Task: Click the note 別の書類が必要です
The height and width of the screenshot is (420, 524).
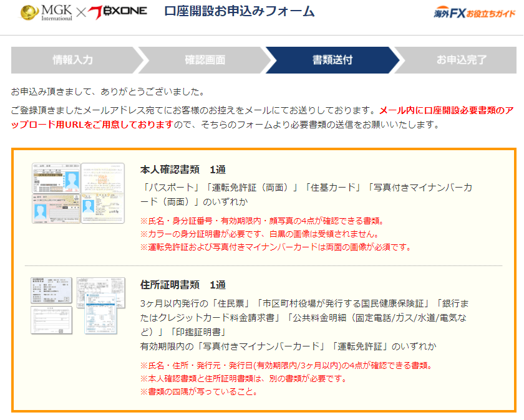Action: [244, 379]
